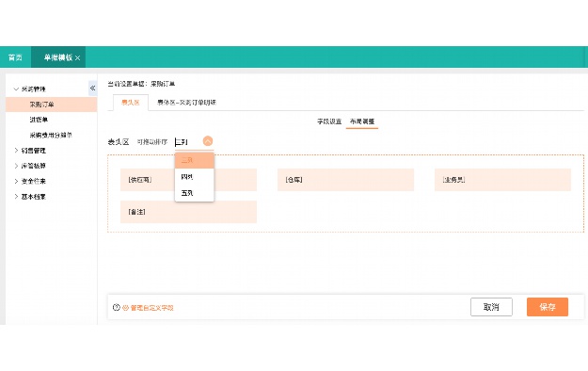Close the 单据模板 tab
This screenshot has height=371, width=588.
point(78,57)
